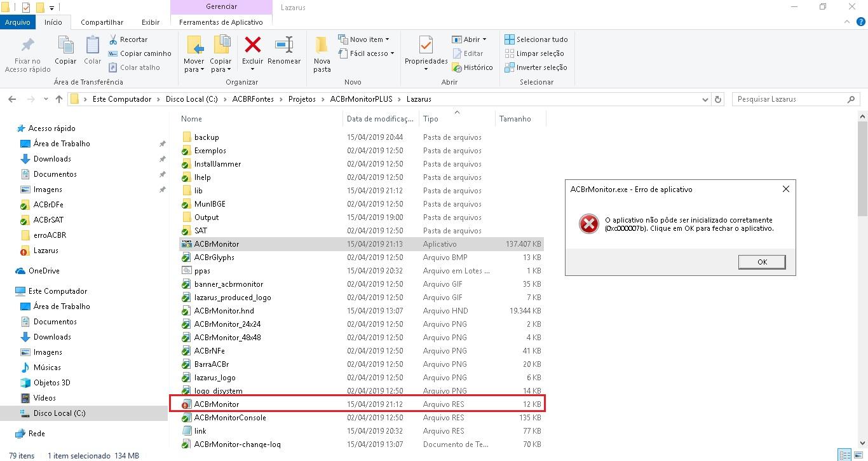Click the ribbon help question mark
This screenshot has height=461, width=868.
tap(860, 22)
